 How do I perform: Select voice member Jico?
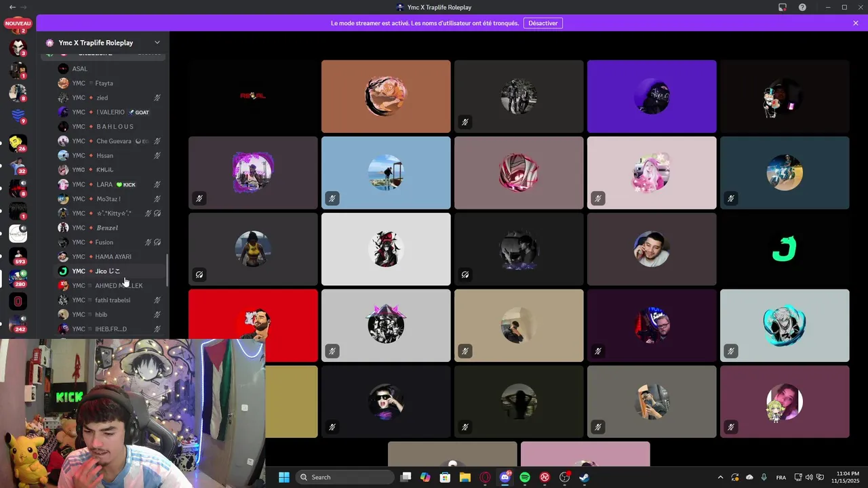109,271
